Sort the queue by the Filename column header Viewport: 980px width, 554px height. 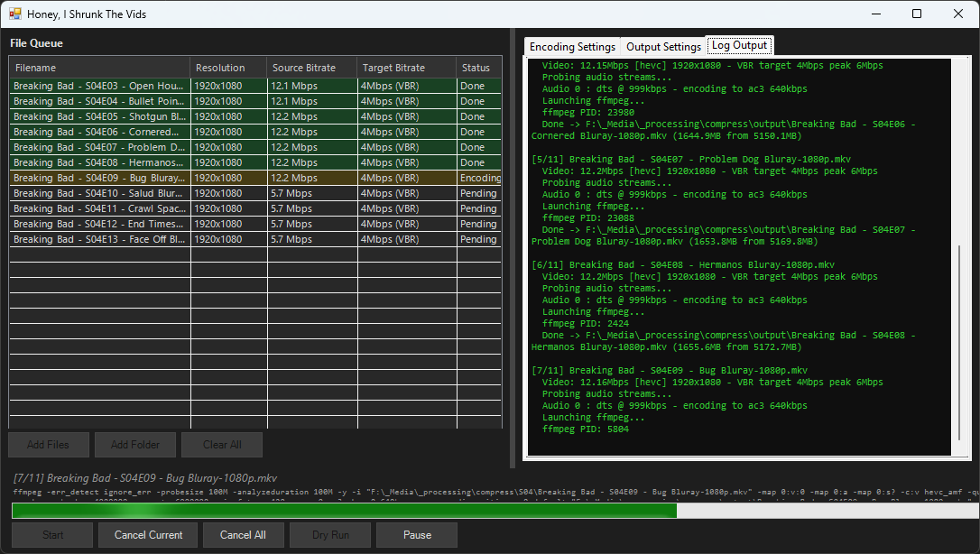(x=99, y=68)
